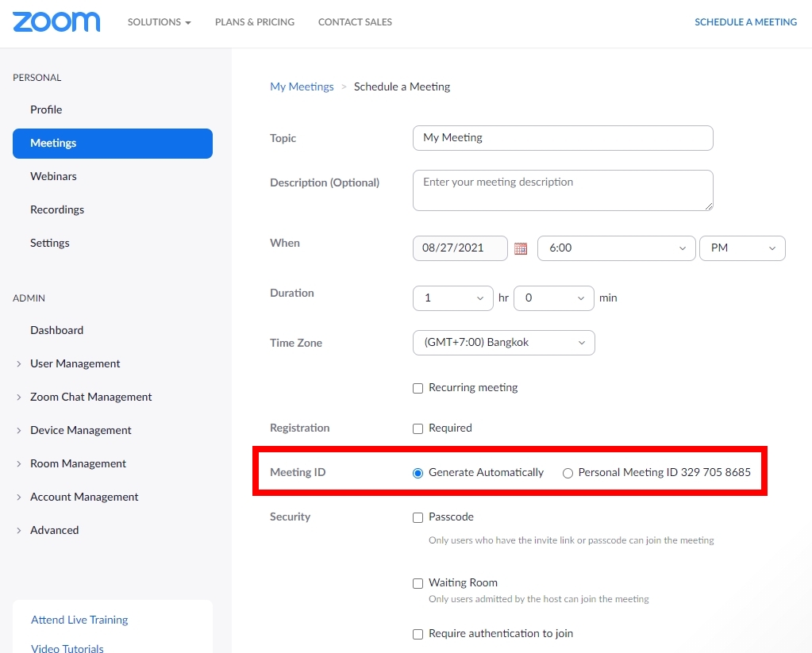Go to Recordings in the sidebar
Viewport: 812px width, 653px height.
click(57, 209)
